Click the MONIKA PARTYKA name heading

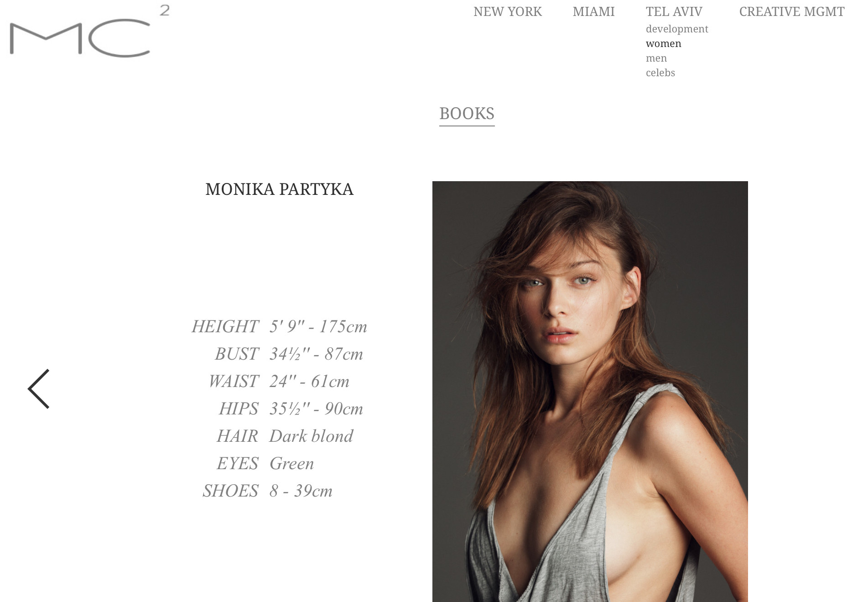[x=279, y=189]
